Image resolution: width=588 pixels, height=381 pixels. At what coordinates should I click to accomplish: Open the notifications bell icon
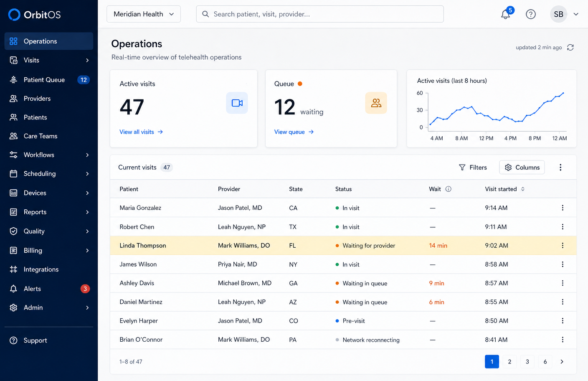[506, 14]
